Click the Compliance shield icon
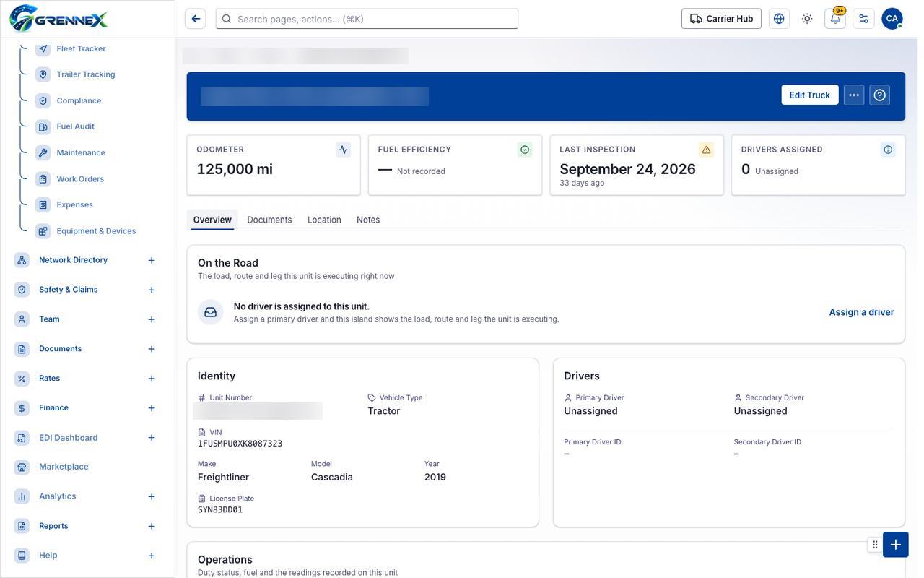The width and height of the screenshot is (924, 578). 43,100
